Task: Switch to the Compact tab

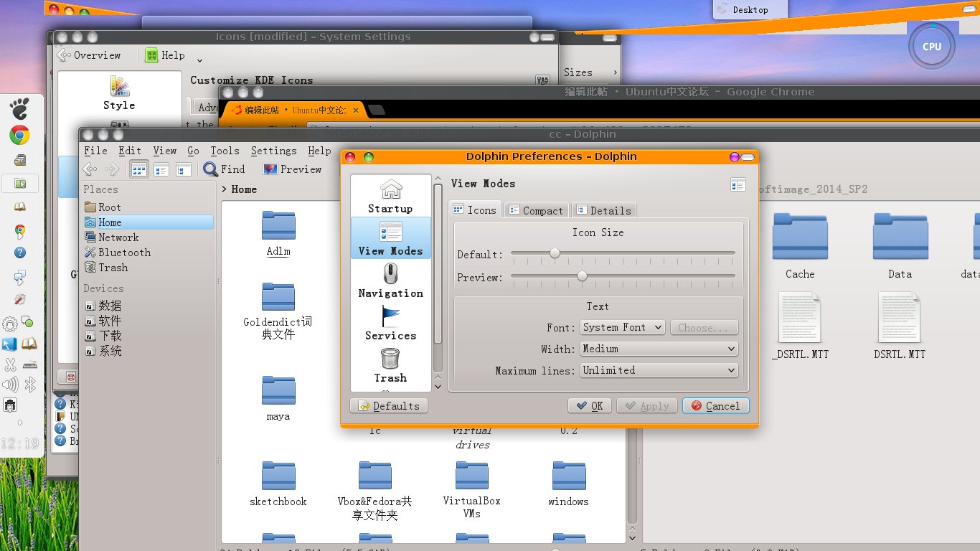Action: coord(536,210)
